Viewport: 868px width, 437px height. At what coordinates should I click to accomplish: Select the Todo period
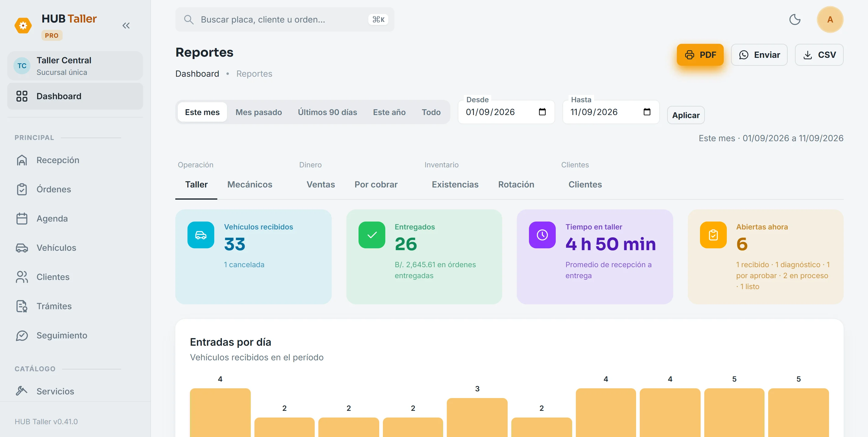coord(431,112)
